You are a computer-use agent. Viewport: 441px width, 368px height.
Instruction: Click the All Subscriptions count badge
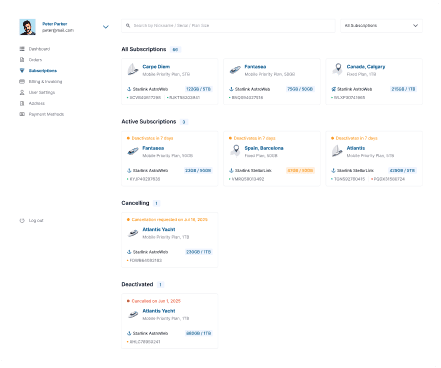[175, 50]
